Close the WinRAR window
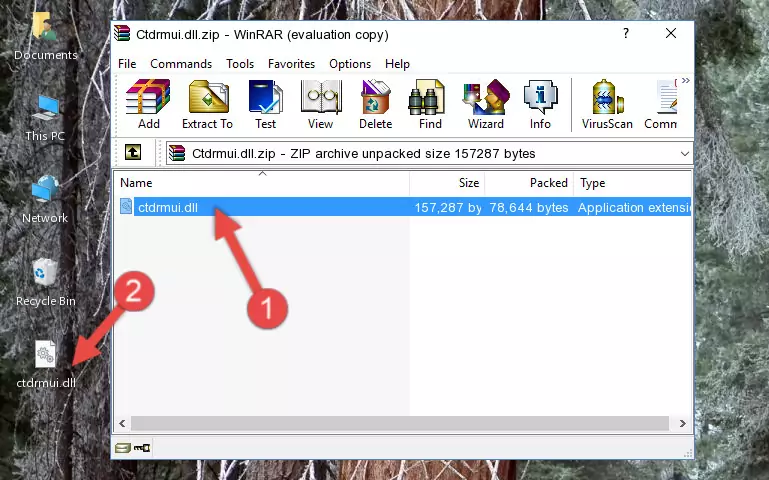769x480 pixels. tap(670, 33)
